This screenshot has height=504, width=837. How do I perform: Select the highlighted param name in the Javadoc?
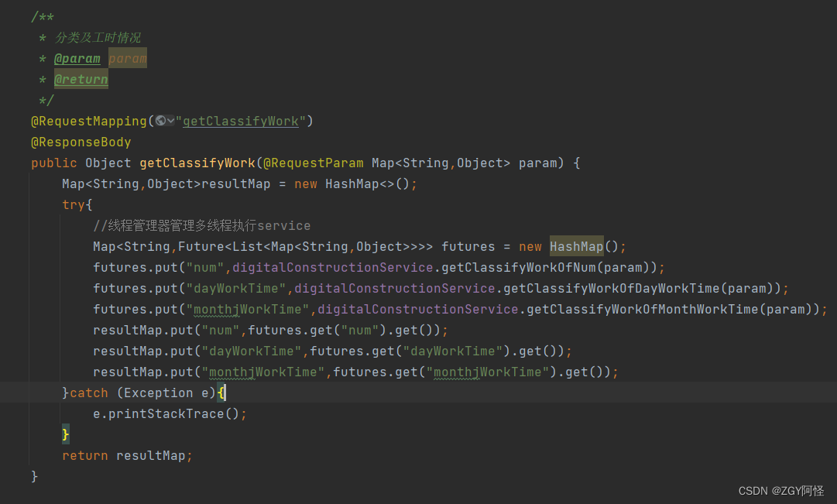(128, 59)
